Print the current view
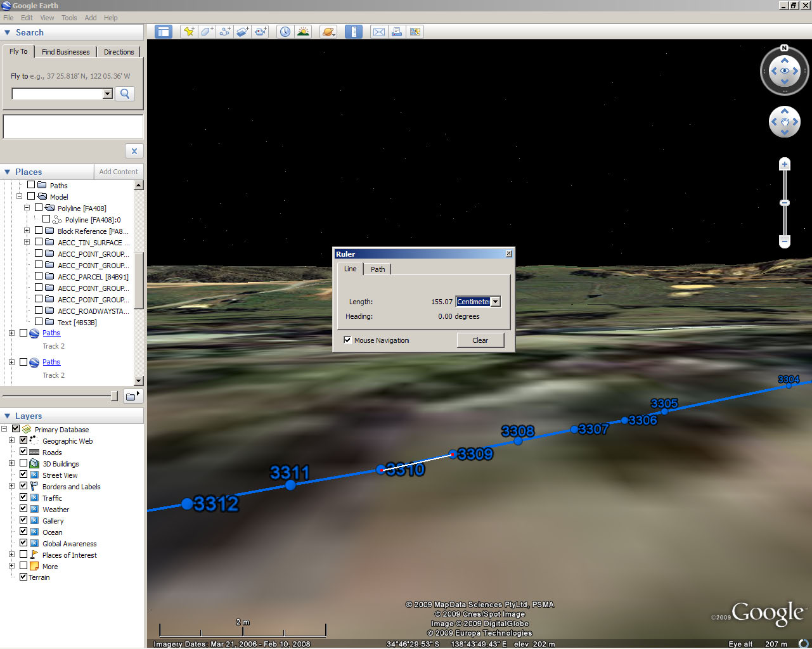 (397, 32)
